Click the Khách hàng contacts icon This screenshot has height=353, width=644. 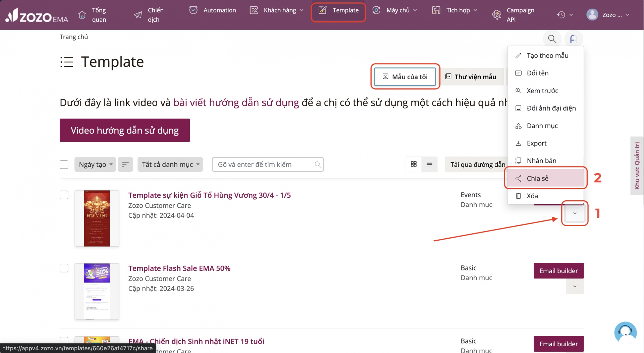pyautogui.click(x=254, y=10)
